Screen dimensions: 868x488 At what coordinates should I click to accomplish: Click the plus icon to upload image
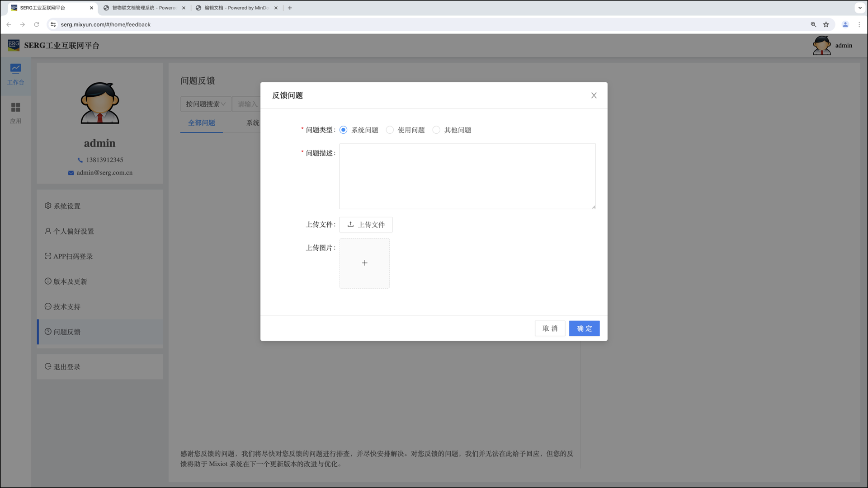click(364, 263)
